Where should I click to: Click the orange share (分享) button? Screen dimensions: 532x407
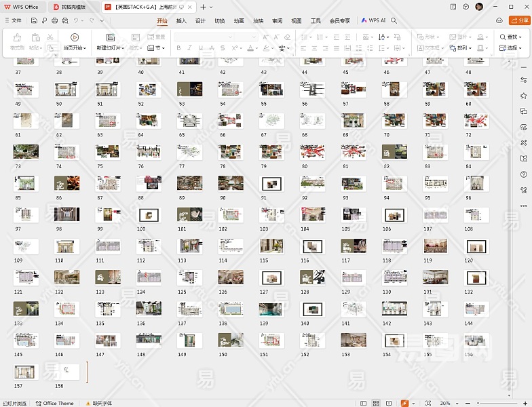click(519, 20)
